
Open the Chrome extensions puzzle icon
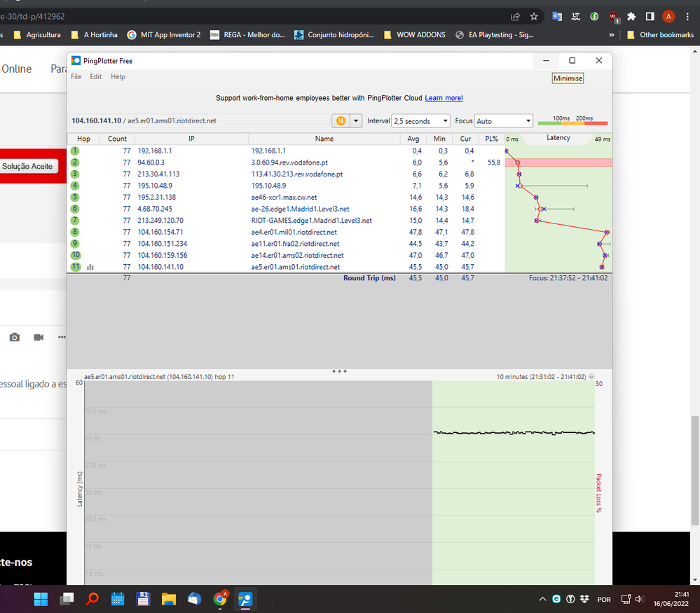[x=631, y=16]
